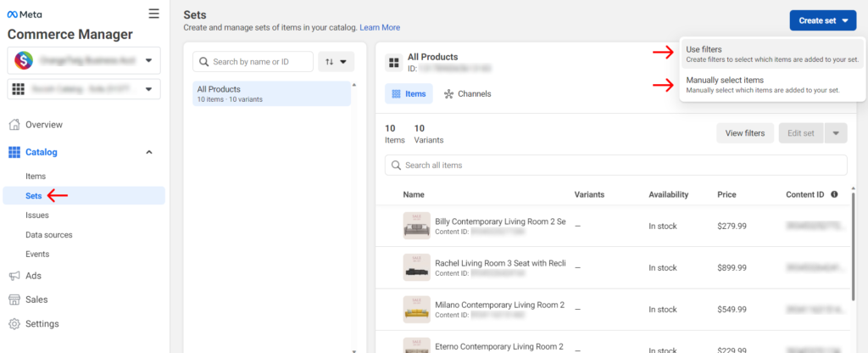Click the Content ID info icon
868x353 pixels.
pyautogui.click(x=834, y=194)
